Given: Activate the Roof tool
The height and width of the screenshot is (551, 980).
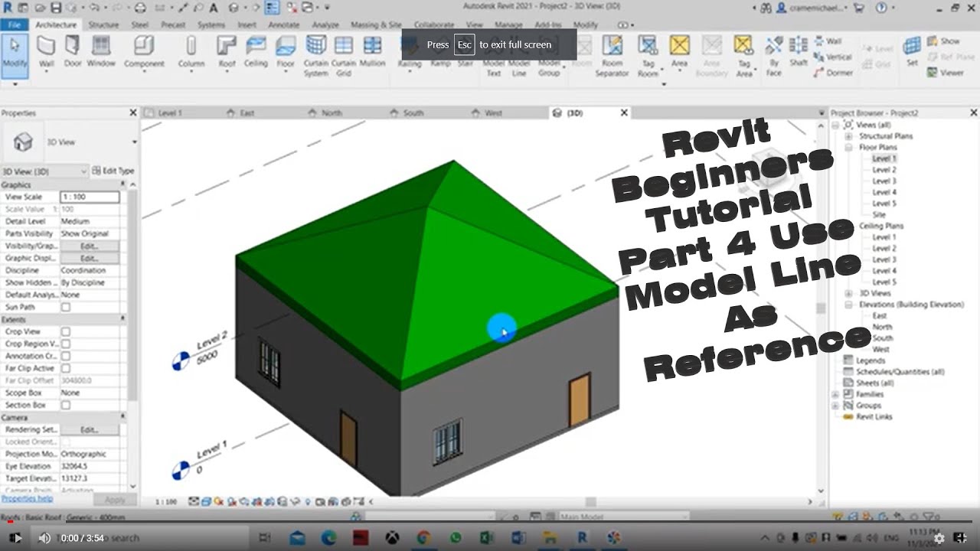Looking at the screenshot, I should pos(227,51).
